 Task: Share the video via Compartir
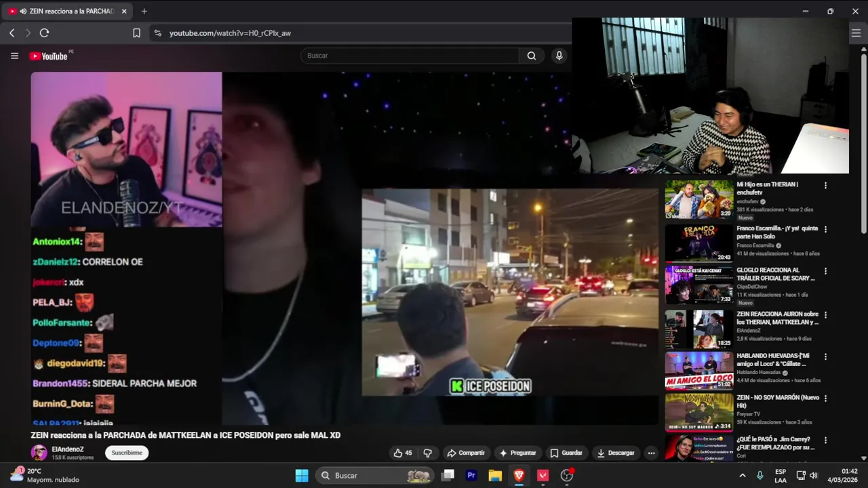coord(465,453)
